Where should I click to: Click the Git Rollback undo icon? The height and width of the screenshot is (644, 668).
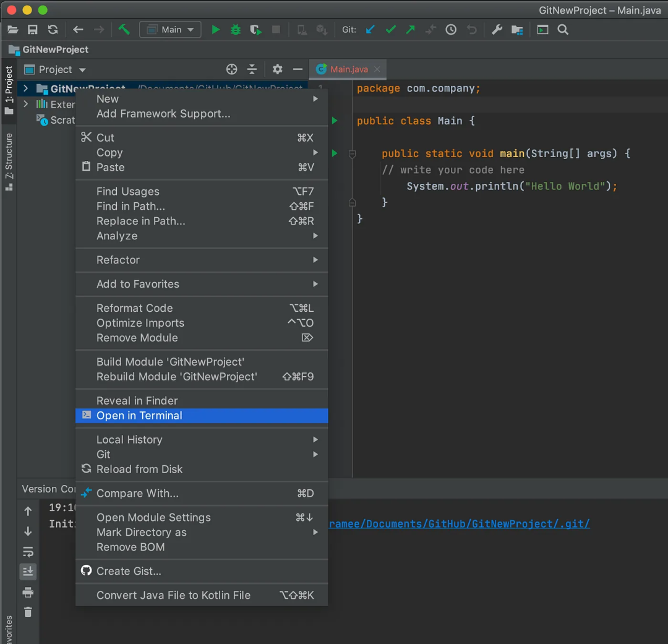tap(471, 30)
